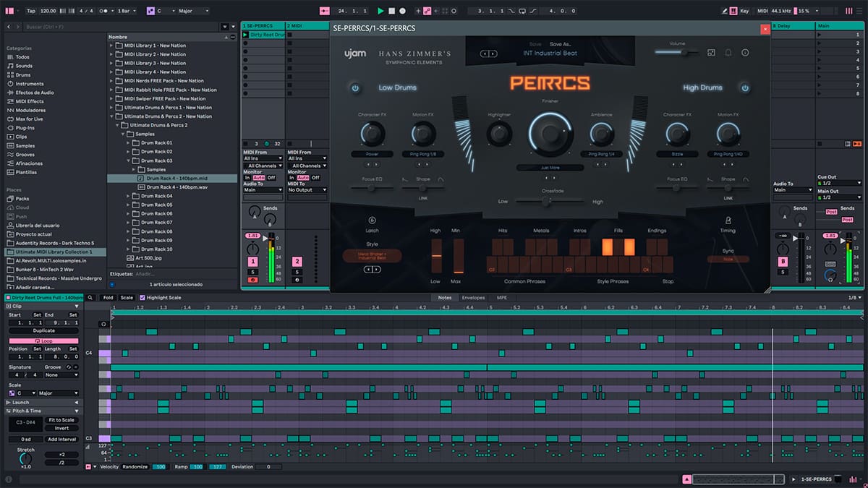Adjust the PERRCS Volume slider
Viewport: 868px width, 488px height.
click(x=677, y=52)
